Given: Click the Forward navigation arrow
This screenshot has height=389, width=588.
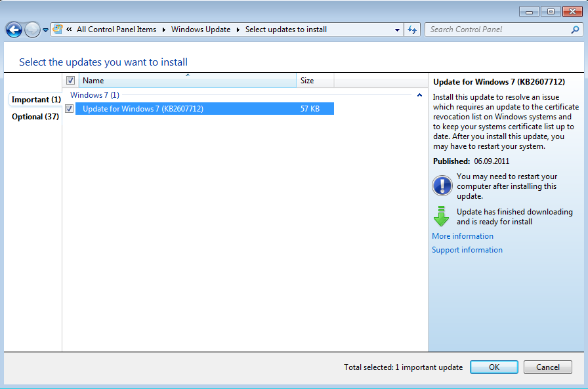Looking at the screenshot, I should 32,30.
